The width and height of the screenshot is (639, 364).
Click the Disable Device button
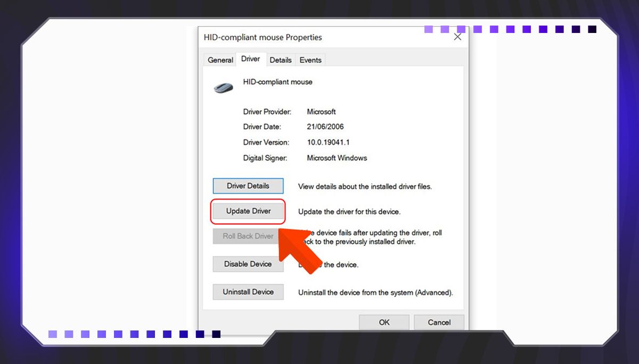tap(248, 264)
